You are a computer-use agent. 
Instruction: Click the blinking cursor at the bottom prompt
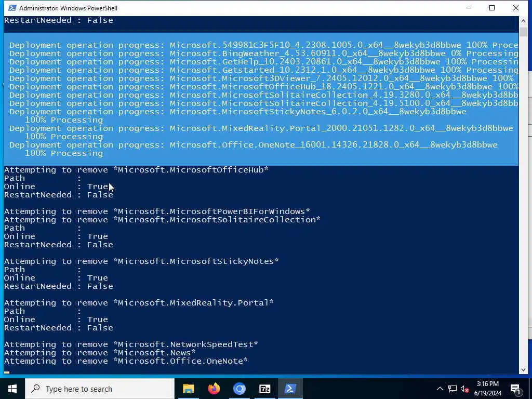pyautogui.click(x=7, y=372)
